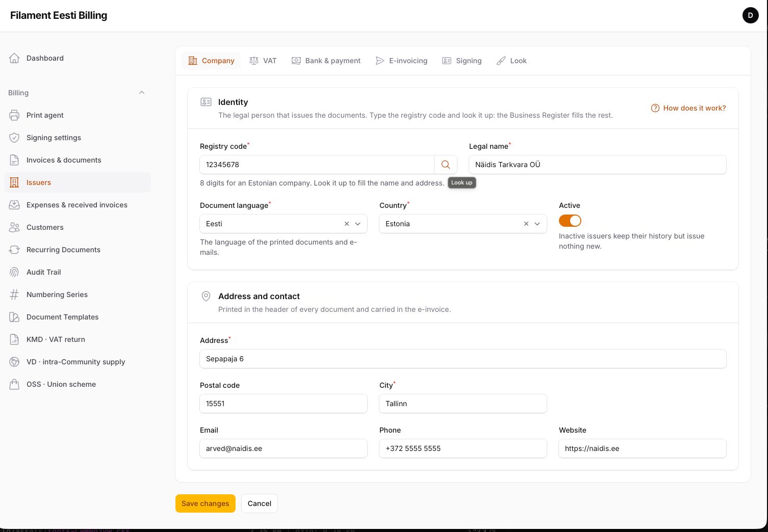The image size is (768, 532).
Task: Click the Recurring Documents refresh icon
Action: point(14,250)
